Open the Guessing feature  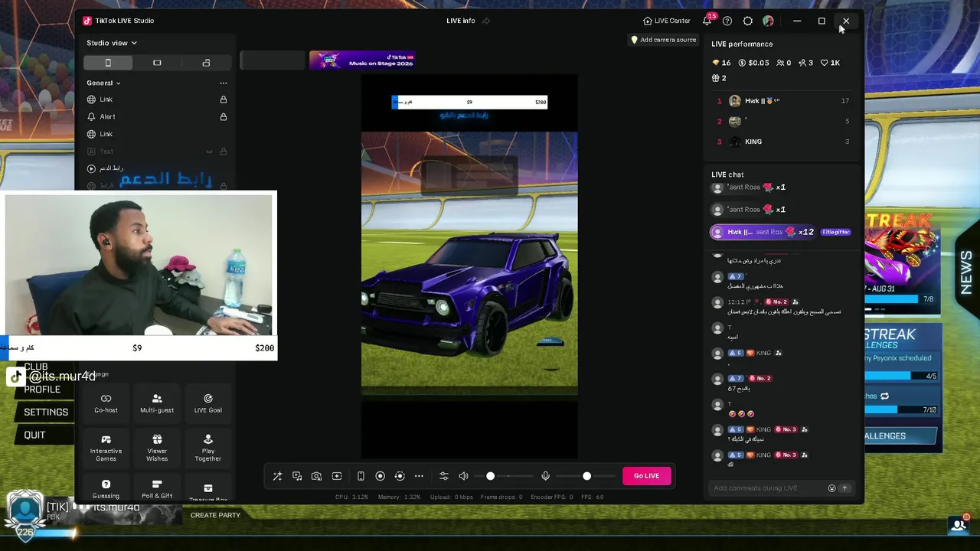click(106, 488)
